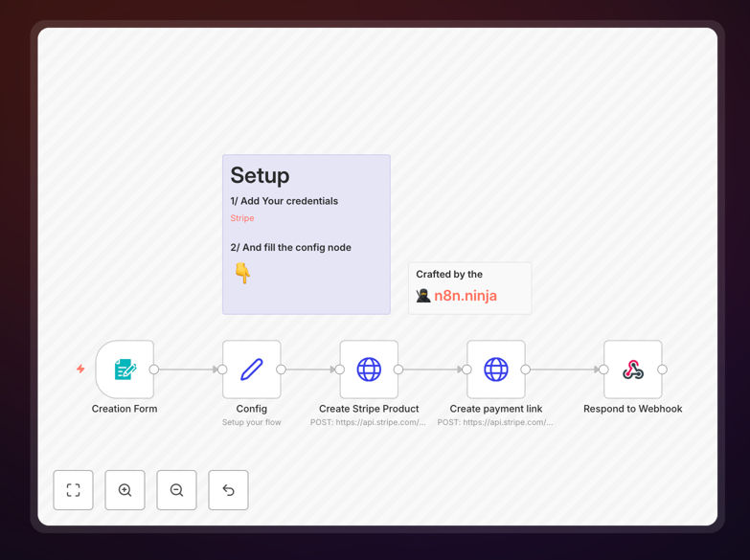Fit workflow to view button
Screen dimensions: 750x560
(x=73, y=490)
